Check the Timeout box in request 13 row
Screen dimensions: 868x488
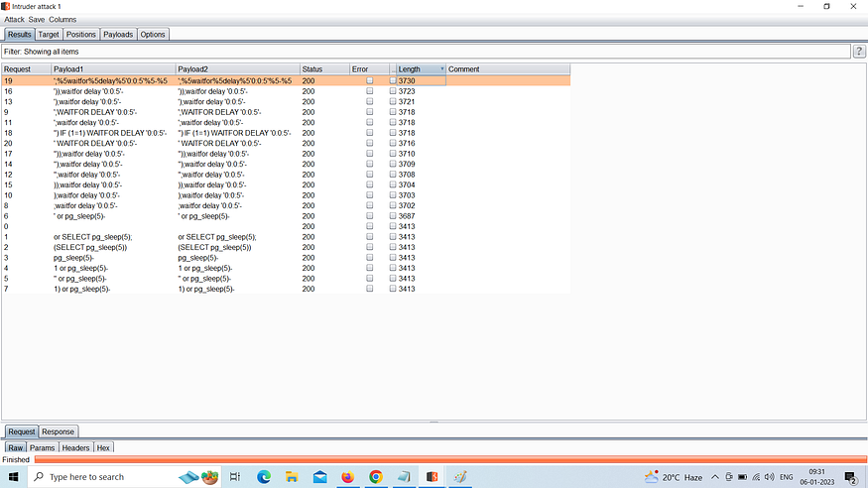point(393,102)
